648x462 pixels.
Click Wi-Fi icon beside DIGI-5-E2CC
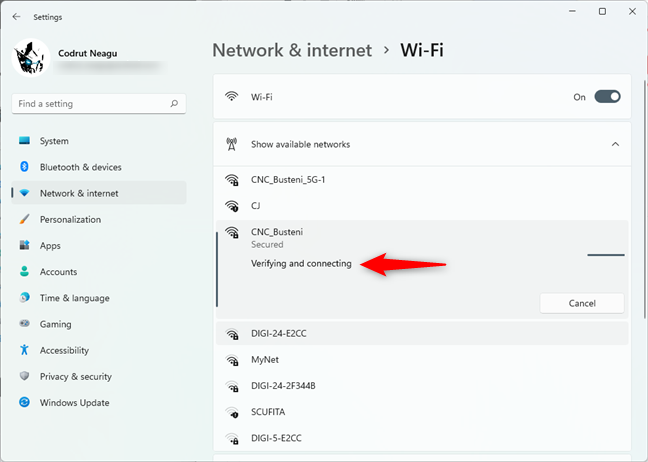click(x=232, y=438)
